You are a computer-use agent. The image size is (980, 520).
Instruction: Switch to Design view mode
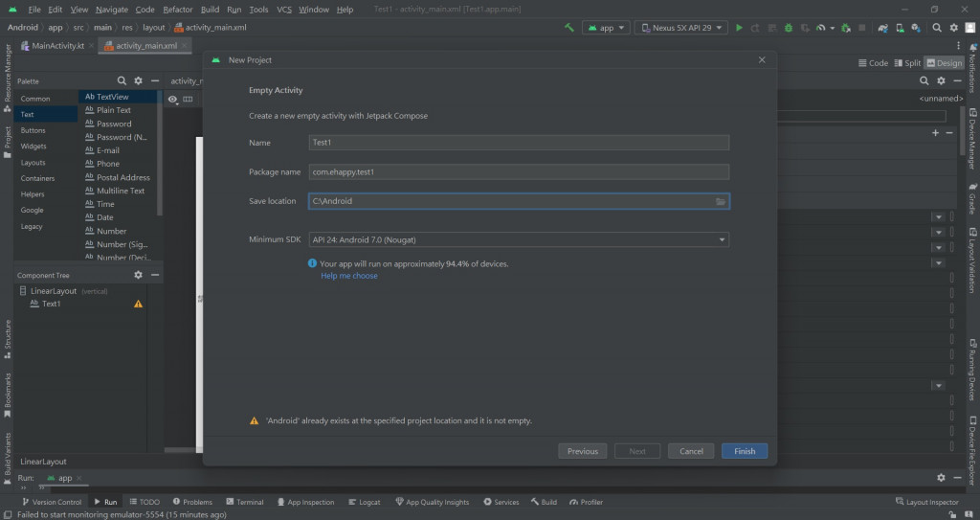(x=945, y=62)
